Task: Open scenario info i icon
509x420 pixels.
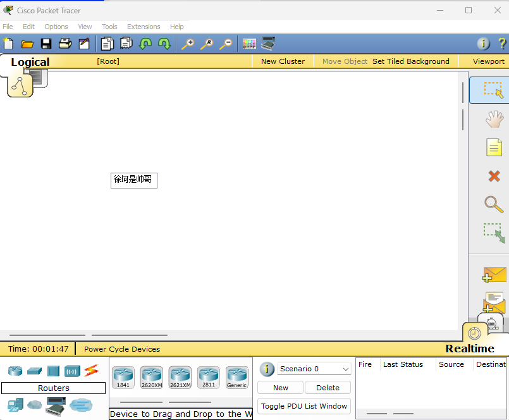Action: click(267, 369)
